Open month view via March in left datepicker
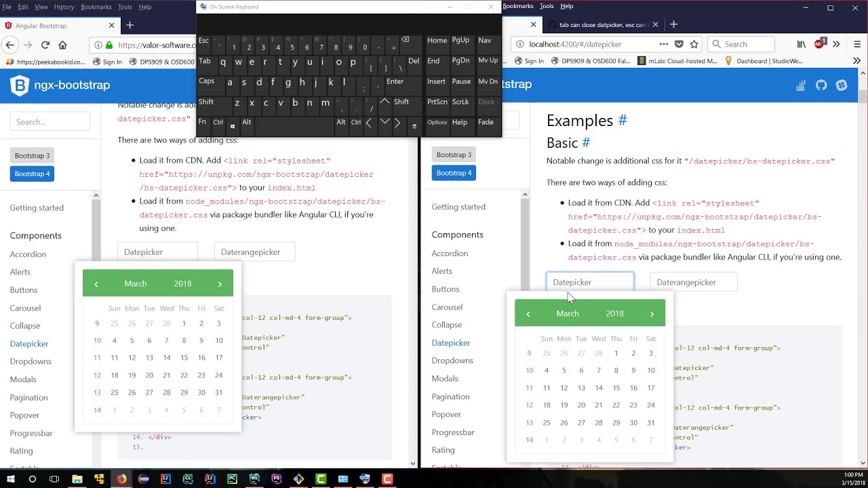Image resolution: width=868 pixels, height=488 pixels. coord(136,284)
